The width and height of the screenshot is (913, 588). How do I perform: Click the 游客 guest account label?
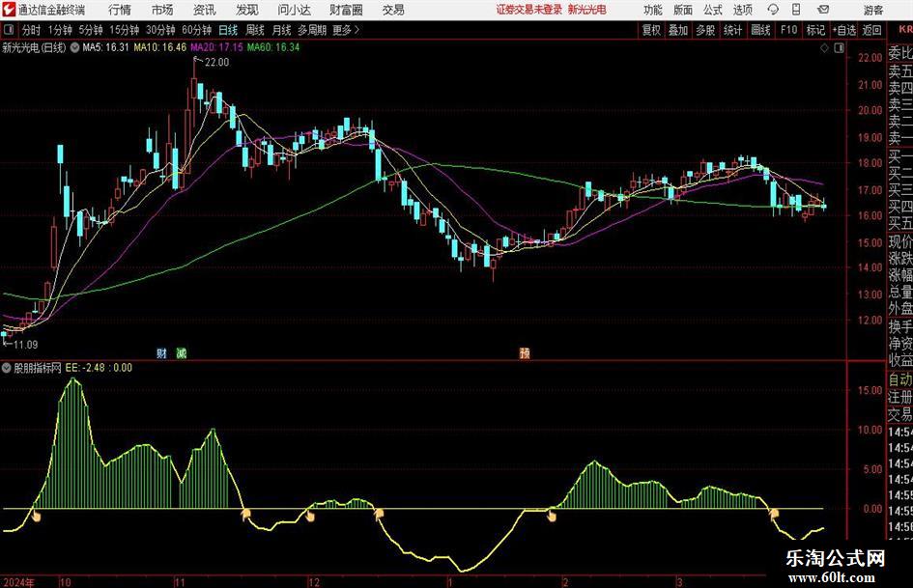click(872, 10)
